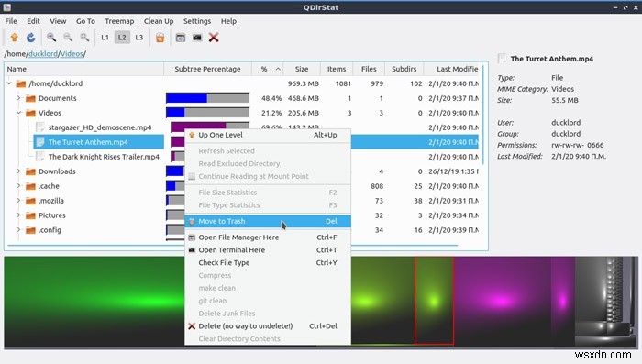Click the red-outlined treemap tile
Image resolution: width=642 pixels, height=364 pixels.
point(434,301)
